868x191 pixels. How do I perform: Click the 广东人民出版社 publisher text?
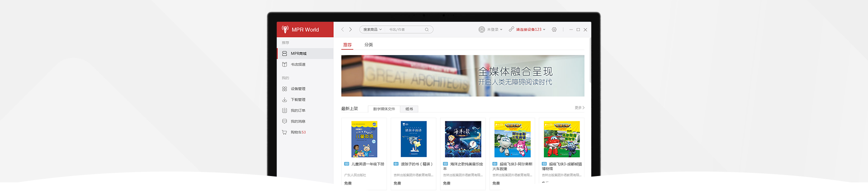[355, 175]
